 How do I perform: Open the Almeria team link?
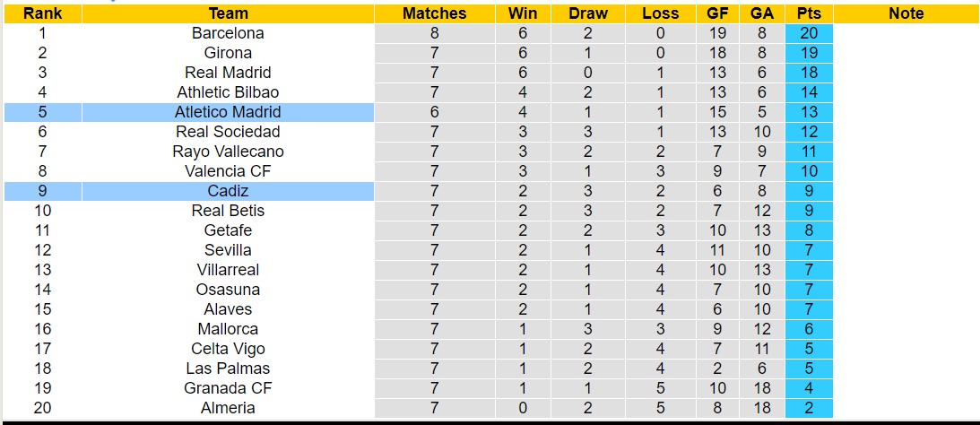click(x=228, y=408)
